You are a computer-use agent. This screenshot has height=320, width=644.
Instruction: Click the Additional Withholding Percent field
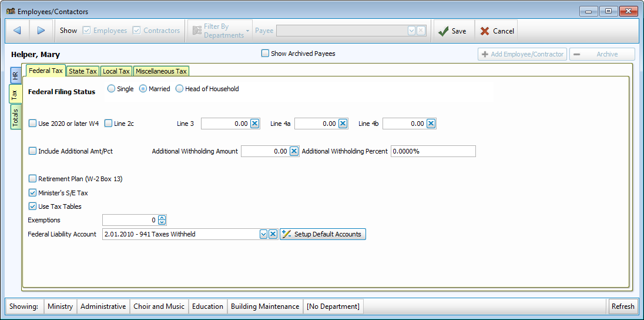coord(432,151)
